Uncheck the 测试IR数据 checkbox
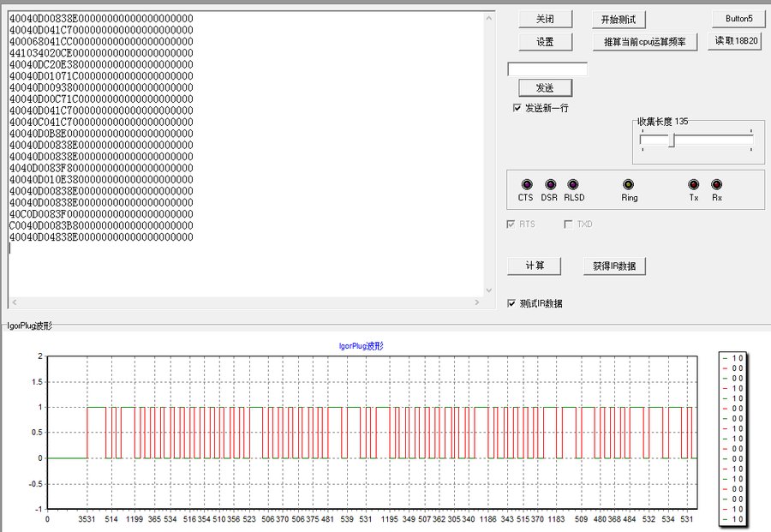This screenshot has height=532, width=771. coord(510,303)
